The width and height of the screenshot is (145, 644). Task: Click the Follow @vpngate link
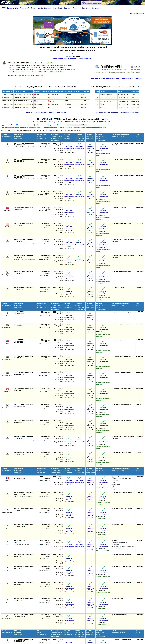click(137, 14)
